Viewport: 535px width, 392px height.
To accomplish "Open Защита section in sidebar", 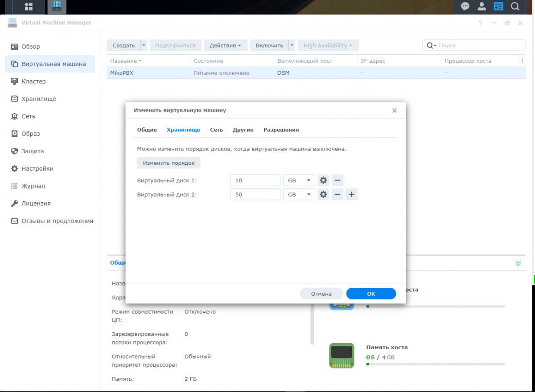I will pos(50,151).
